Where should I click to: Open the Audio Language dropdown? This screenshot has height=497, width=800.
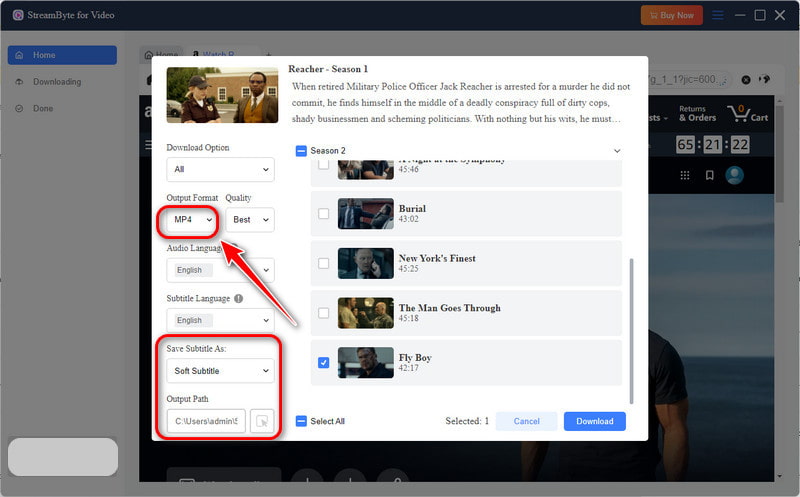(x=220, y=270)
